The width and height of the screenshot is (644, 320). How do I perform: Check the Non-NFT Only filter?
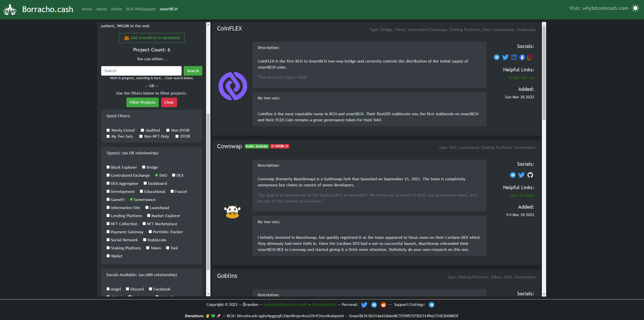141,136
